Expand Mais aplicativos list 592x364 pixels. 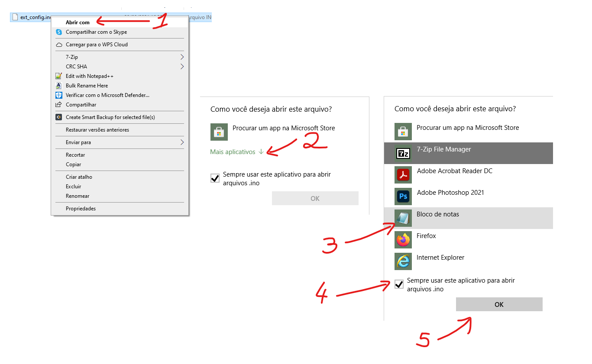[237, 152]
